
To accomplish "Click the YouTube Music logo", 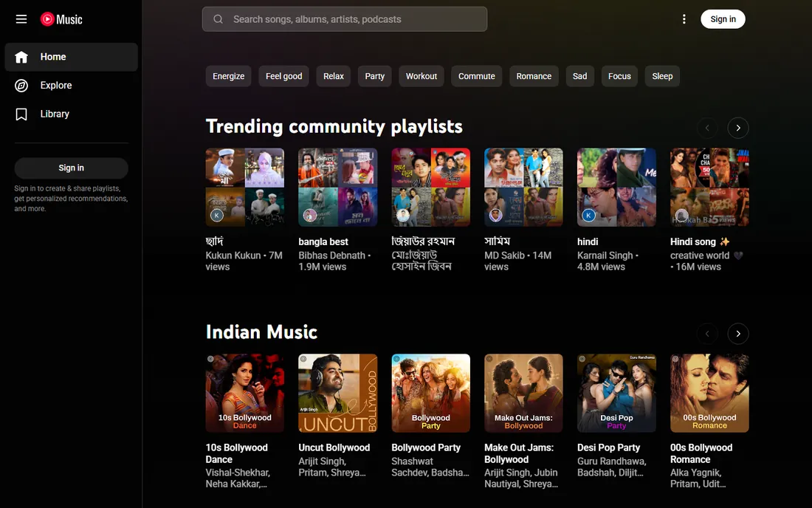I will [61, 19].
